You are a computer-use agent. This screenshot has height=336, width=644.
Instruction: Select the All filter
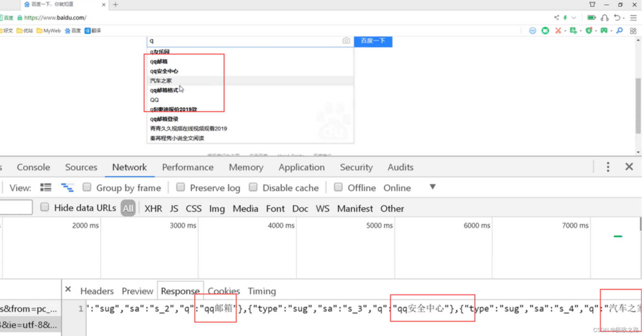pos(128,208)
